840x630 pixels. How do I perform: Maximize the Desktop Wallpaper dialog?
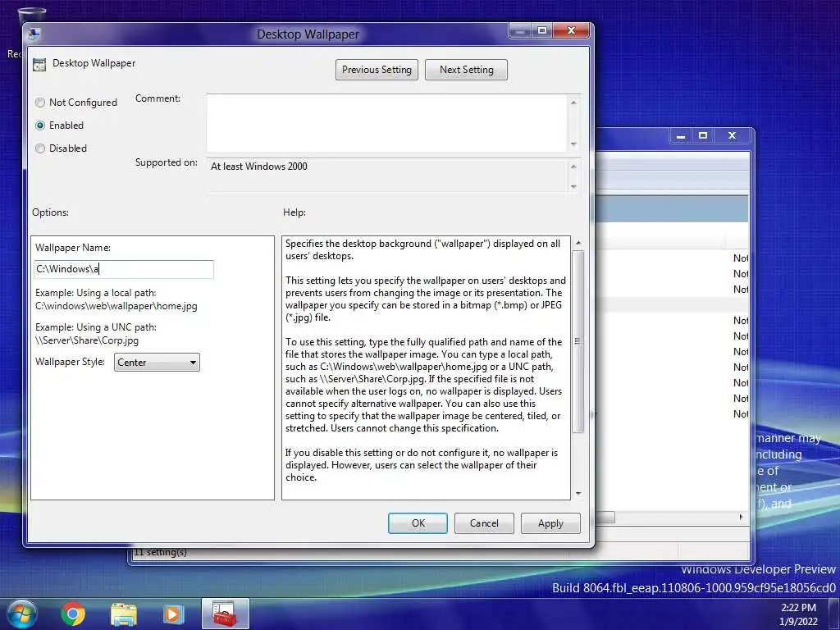542,31
